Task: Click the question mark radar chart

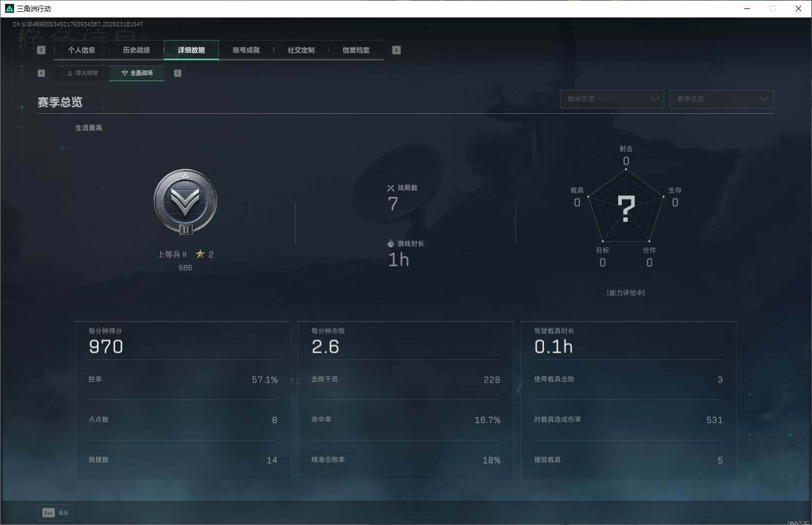Action: 626,208
